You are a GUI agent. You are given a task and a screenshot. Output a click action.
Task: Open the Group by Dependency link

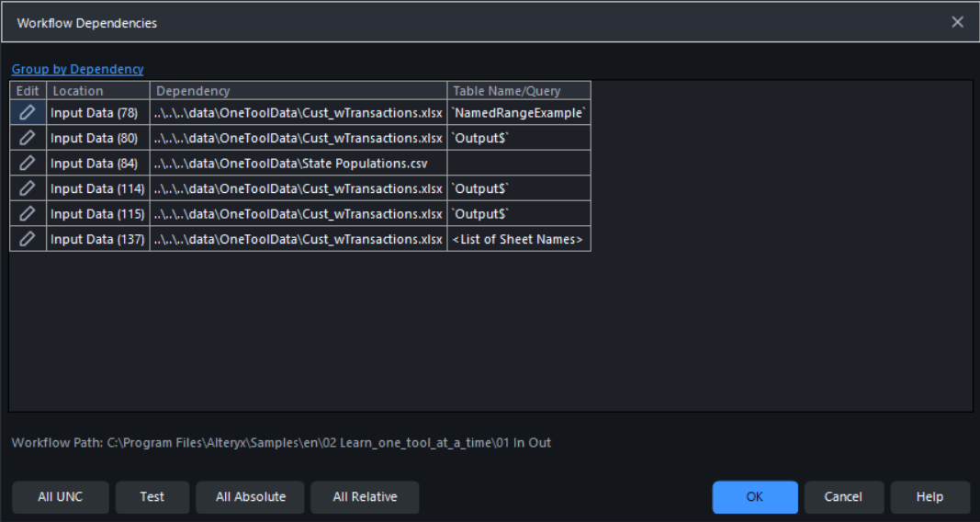tap(77, 70)
